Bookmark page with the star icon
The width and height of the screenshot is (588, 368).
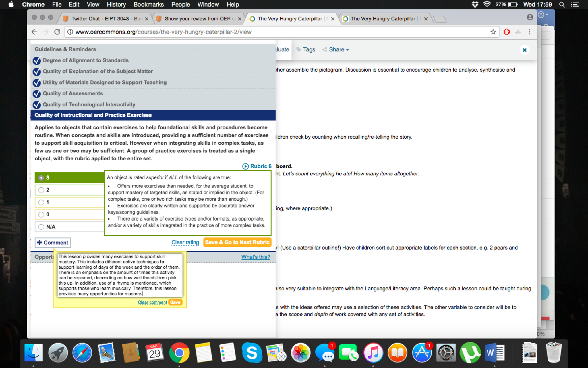[x=493, y=32]
